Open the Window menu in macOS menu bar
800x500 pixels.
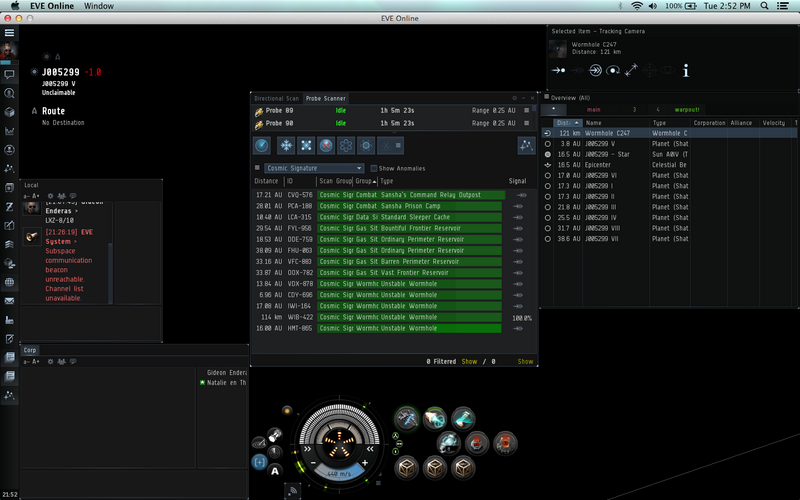tap(98, 6)
